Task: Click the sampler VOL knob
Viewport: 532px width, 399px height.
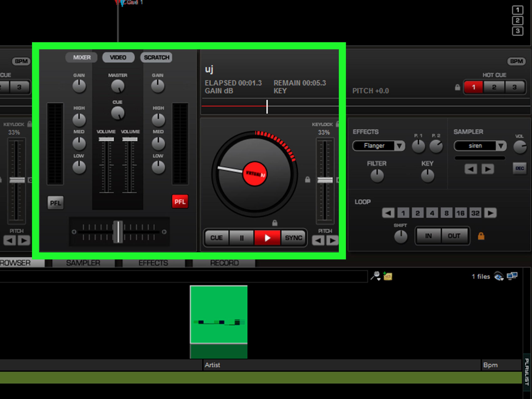Action: 520,147
